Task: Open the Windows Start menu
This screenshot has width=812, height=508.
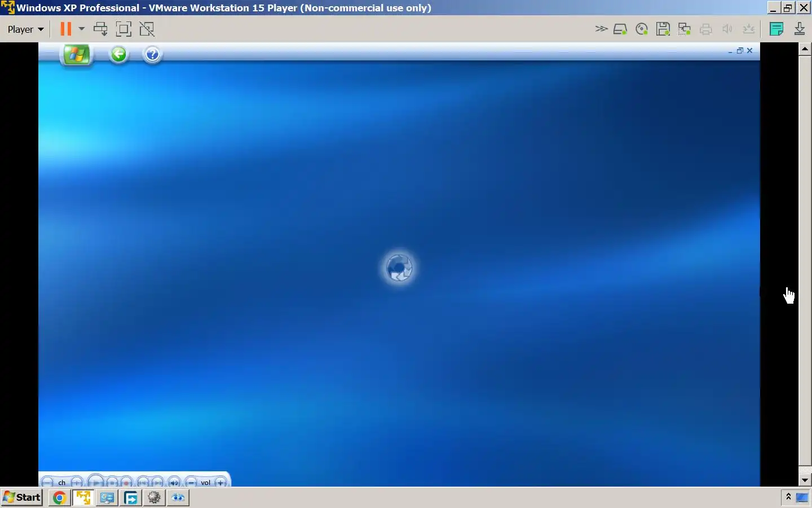Action: tap(22, 497)
